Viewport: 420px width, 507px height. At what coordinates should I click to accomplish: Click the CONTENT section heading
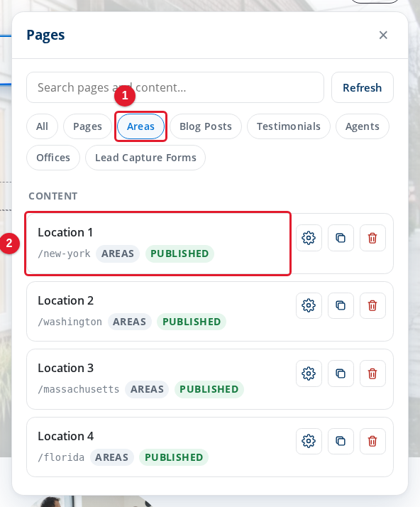(x=53, y=196)
